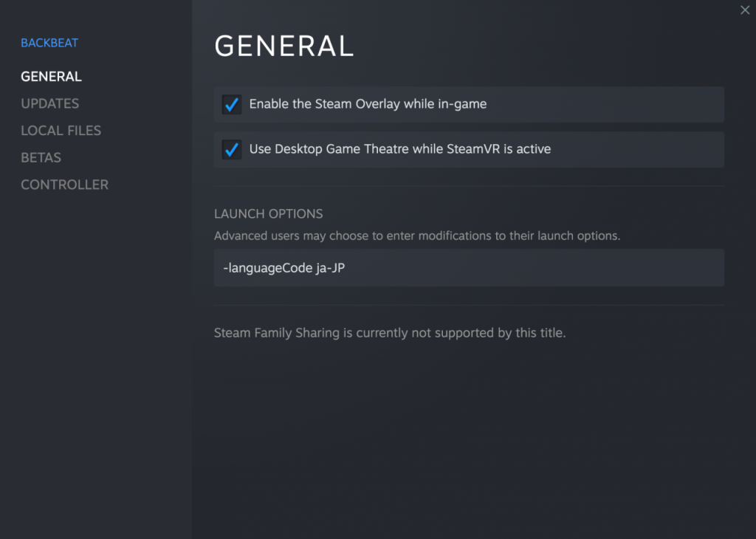The image size is (756, 539).
Task: Click the BACKBEAT game title link
Action: [49, 42]
